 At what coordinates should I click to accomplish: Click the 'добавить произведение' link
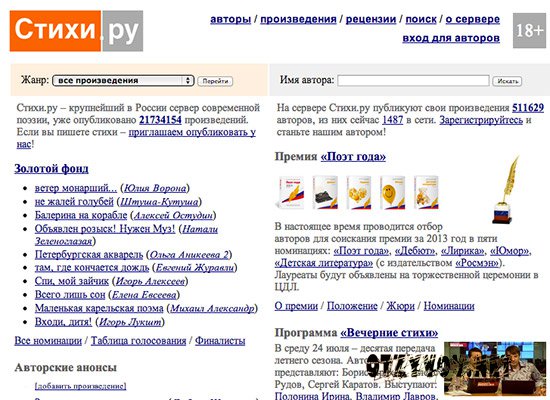point(80,386)
